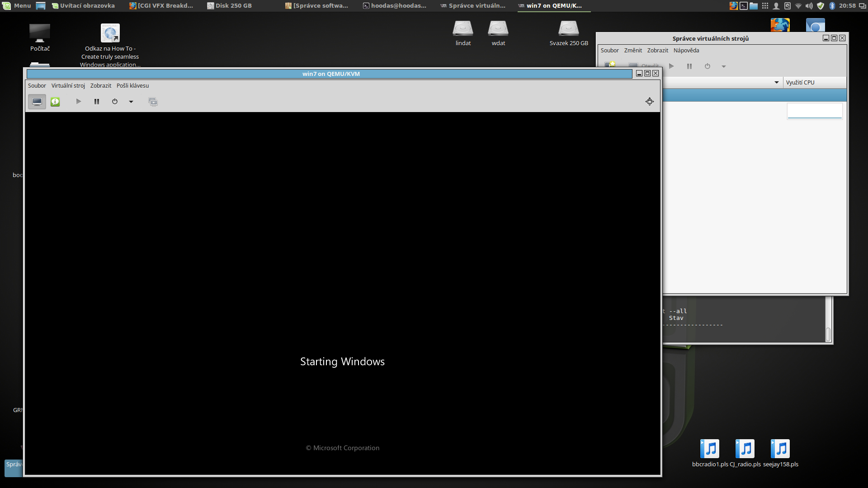
Task: Click play button in VM manager toolbar
Action: (x=671, y=66)
